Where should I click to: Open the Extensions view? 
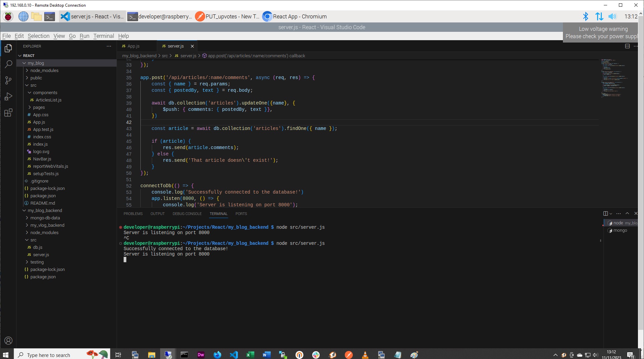coord(8,113)
